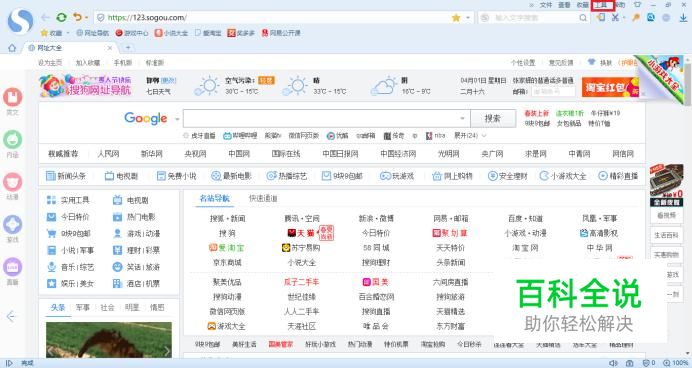Screen dimensions: 692x368
Task: Open downloads with the download arrow icon
Action: [684, 18]
